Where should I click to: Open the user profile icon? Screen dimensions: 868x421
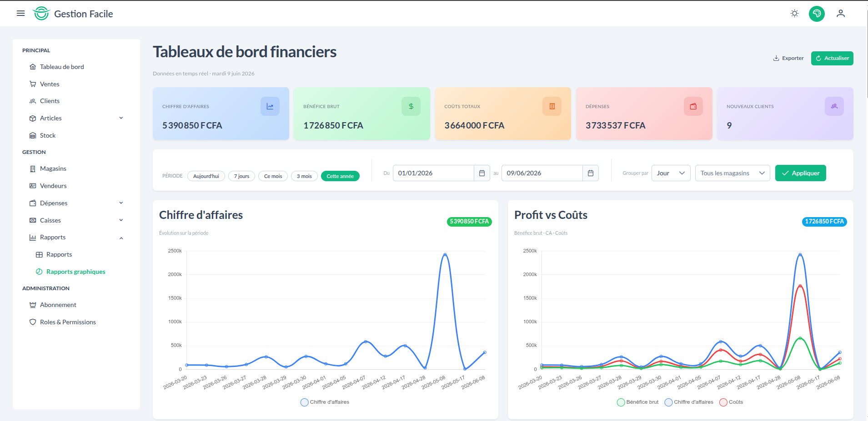[x=841, y=14]
